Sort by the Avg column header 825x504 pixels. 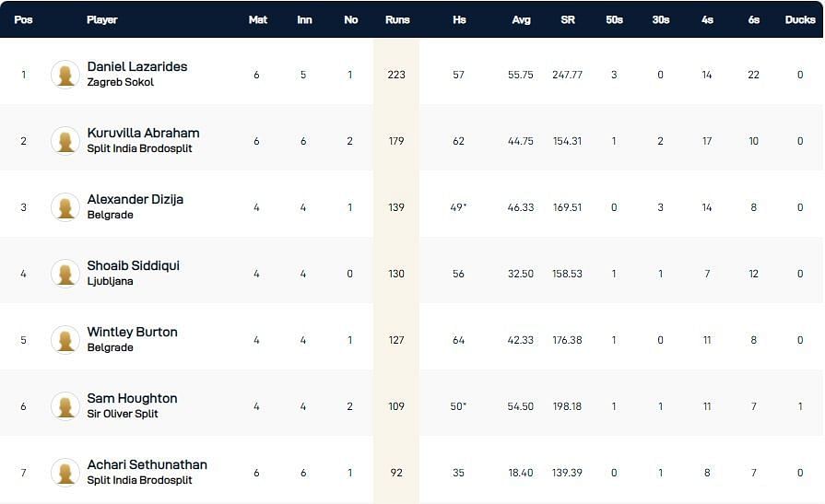(x=522, y=19)
